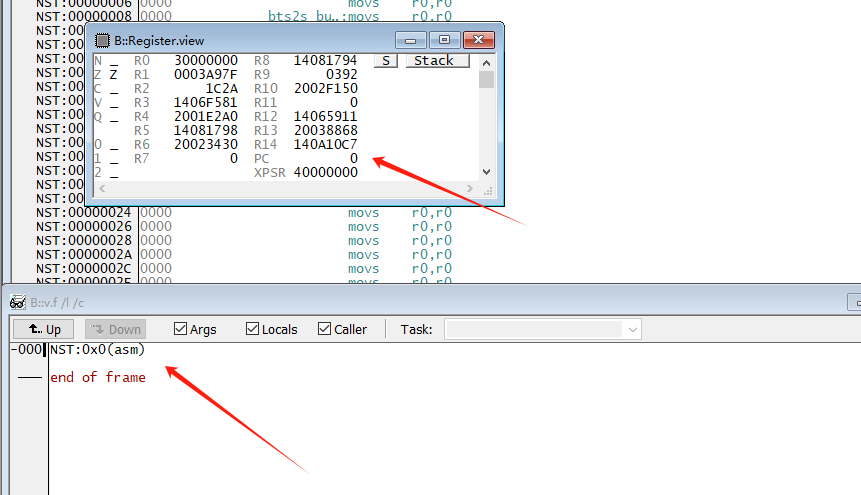
Task: Maximize the Register.view window
Action: [x=444, y=40]
